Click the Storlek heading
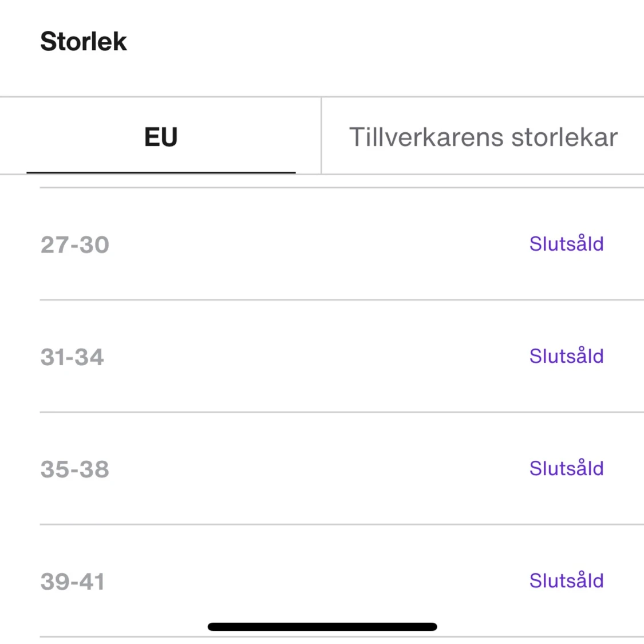 pyautogui.click(x=84, y=41)
